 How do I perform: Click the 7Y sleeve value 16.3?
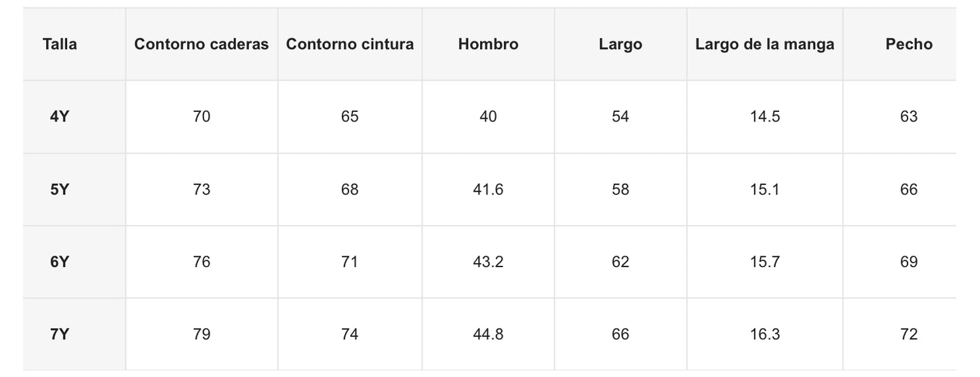tap(765, 334)
